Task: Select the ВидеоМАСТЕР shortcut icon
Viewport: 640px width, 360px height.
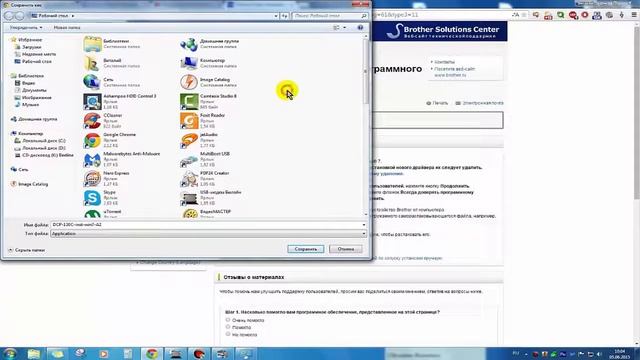Action: (x=189, y=213)
